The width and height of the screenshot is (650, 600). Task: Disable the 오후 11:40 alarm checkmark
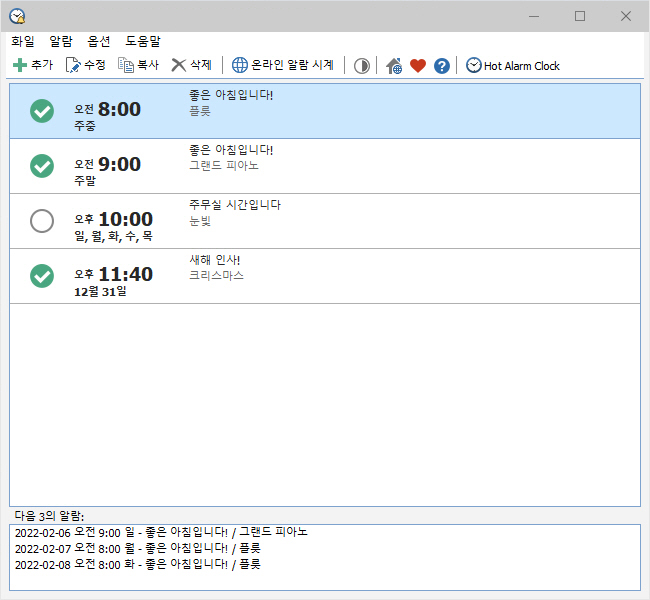click(42, 276)
